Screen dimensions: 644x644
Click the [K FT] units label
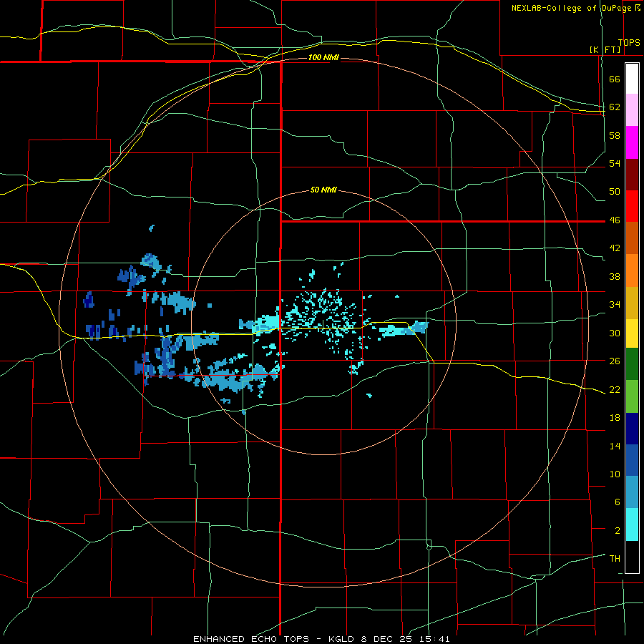(605, 49)
